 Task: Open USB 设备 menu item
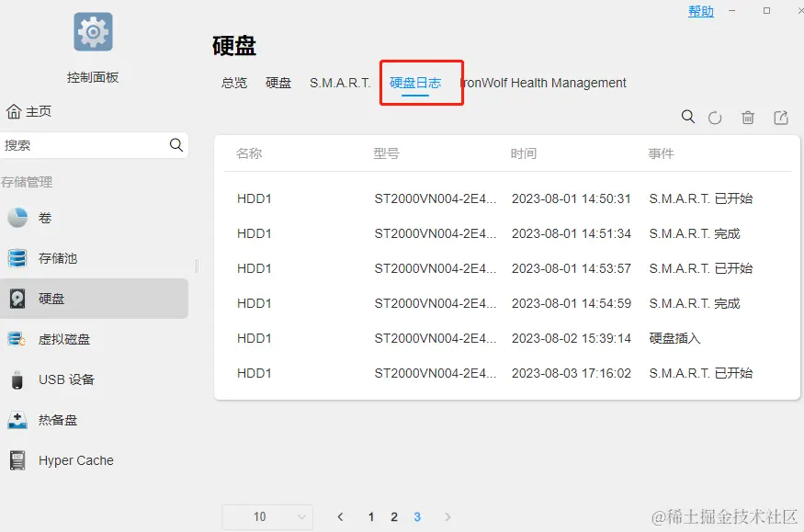67,379
